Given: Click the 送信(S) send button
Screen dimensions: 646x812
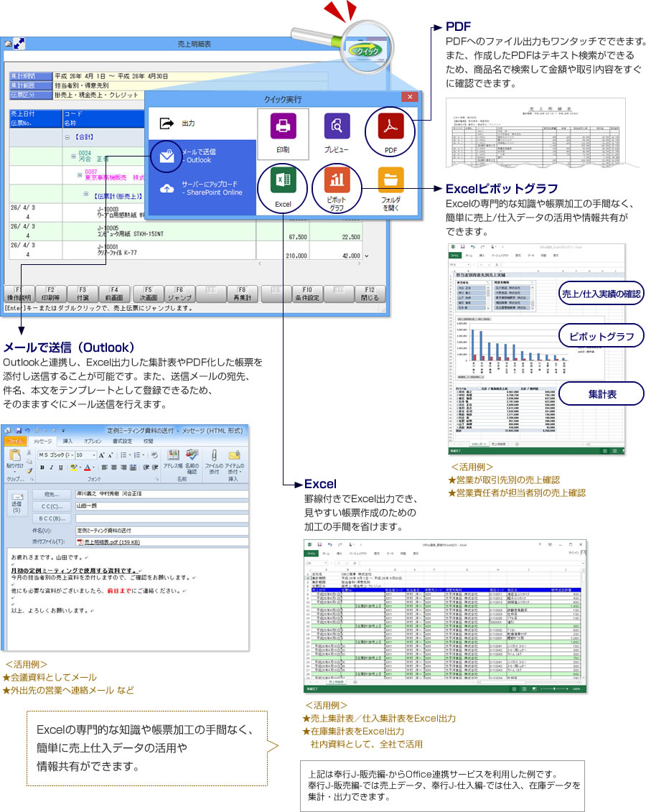Looking at the screenshot, I should 17,503.
